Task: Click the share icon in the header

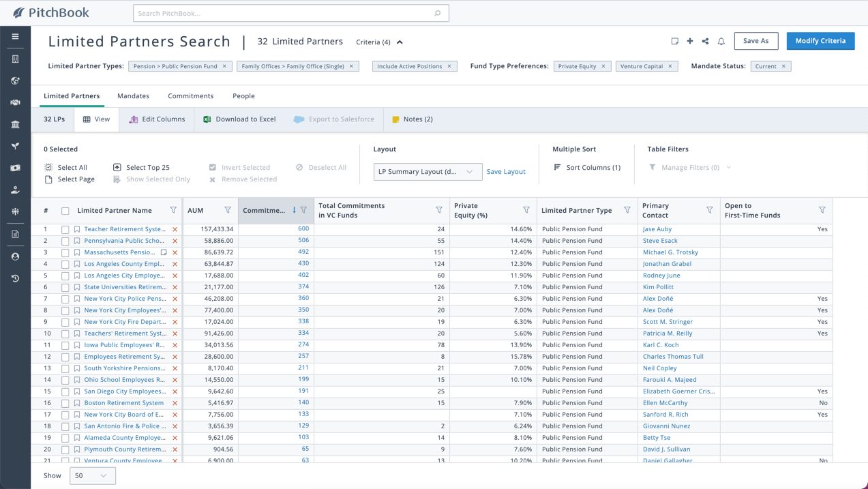Action: (705, 41)
